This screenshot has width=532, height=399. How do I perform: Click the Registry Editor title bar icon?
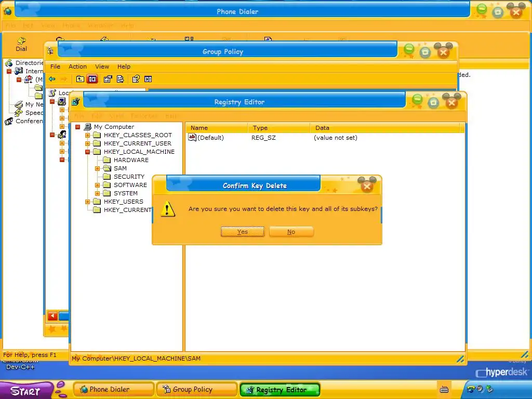point(75,101)
